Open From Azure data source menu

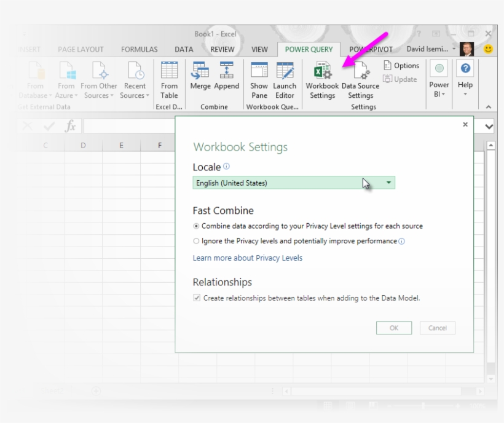click(66, 81)
